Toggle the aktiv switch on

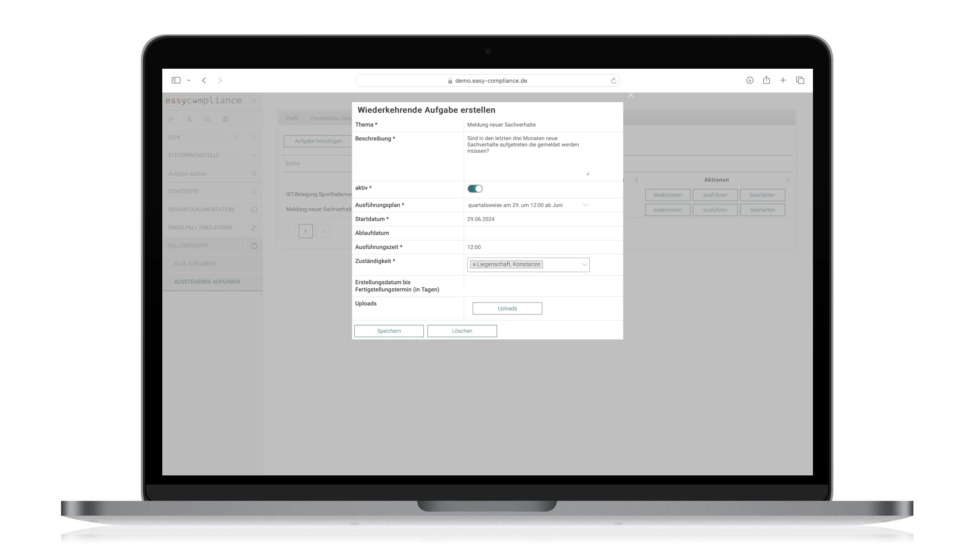475,188
